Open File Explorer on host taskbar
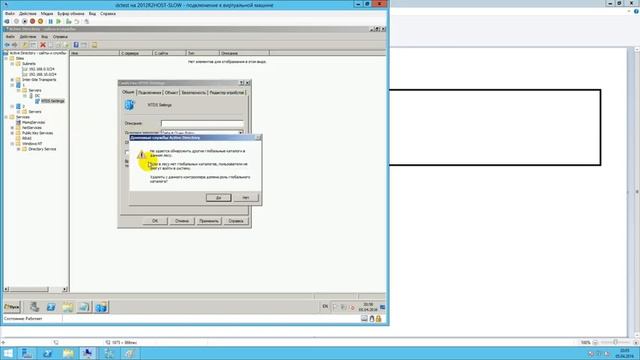 point(68,353)
